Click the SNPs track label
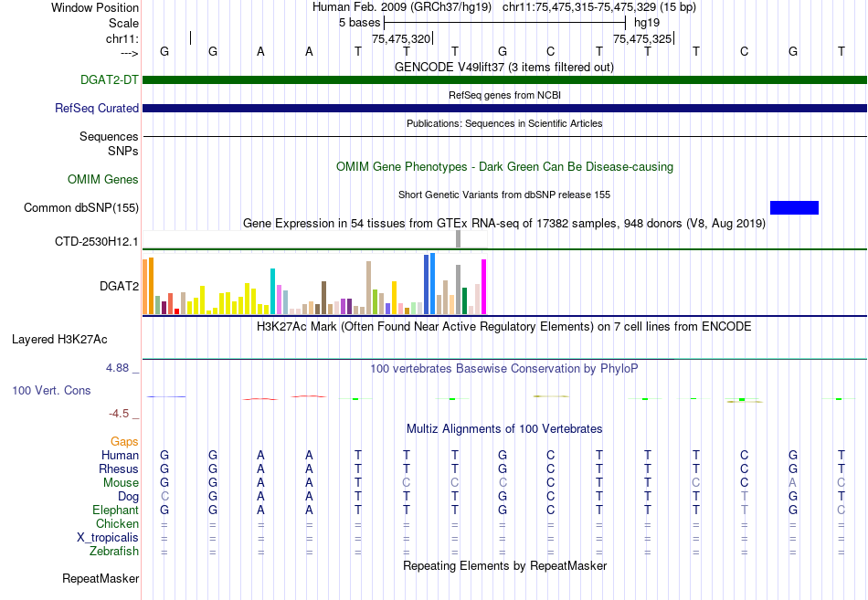This screenshot has height=600, width=868. [x=123, y=151]
